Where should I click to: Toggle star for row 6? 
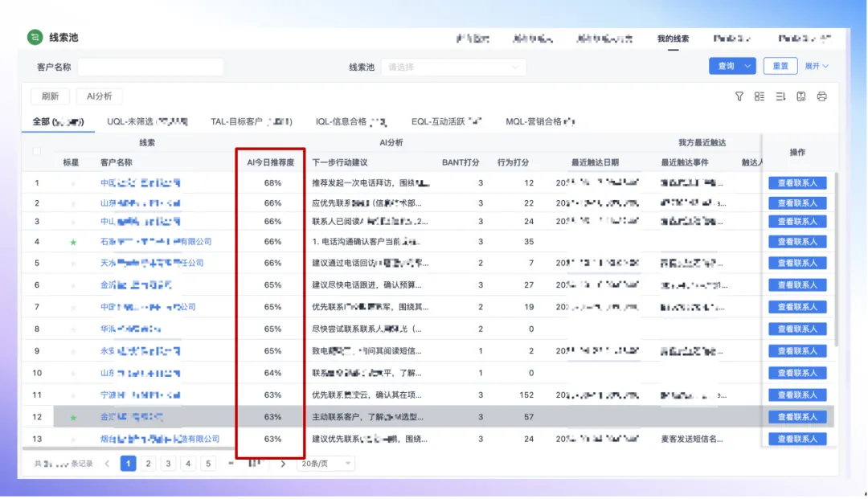[x=73, y=285]
